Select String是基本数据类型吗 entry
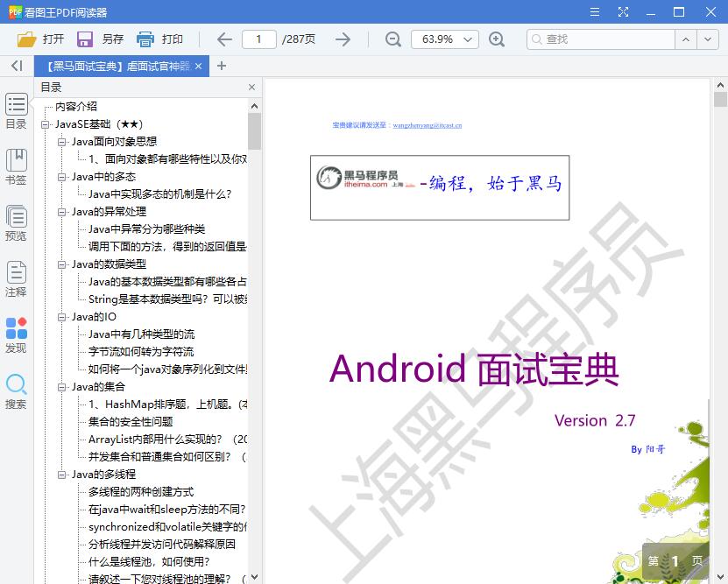Screen dimensions: 728x584 click(x=167, y=299)
